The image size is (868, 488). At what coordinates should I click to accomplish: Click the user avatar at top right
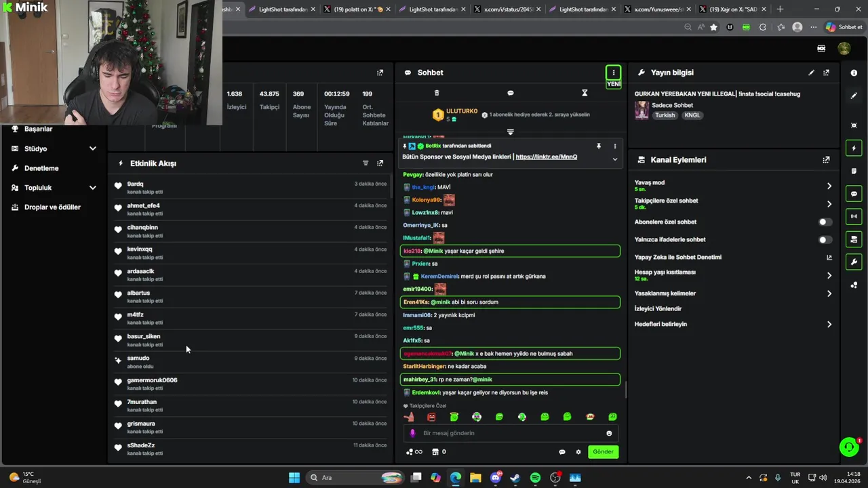point(844,49)
